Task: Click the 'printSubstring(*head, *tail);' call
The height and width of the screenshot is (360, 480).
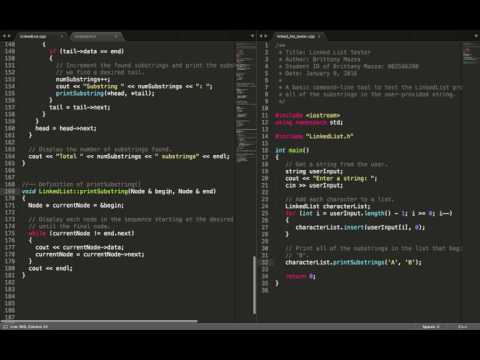Action: (105, 93)
